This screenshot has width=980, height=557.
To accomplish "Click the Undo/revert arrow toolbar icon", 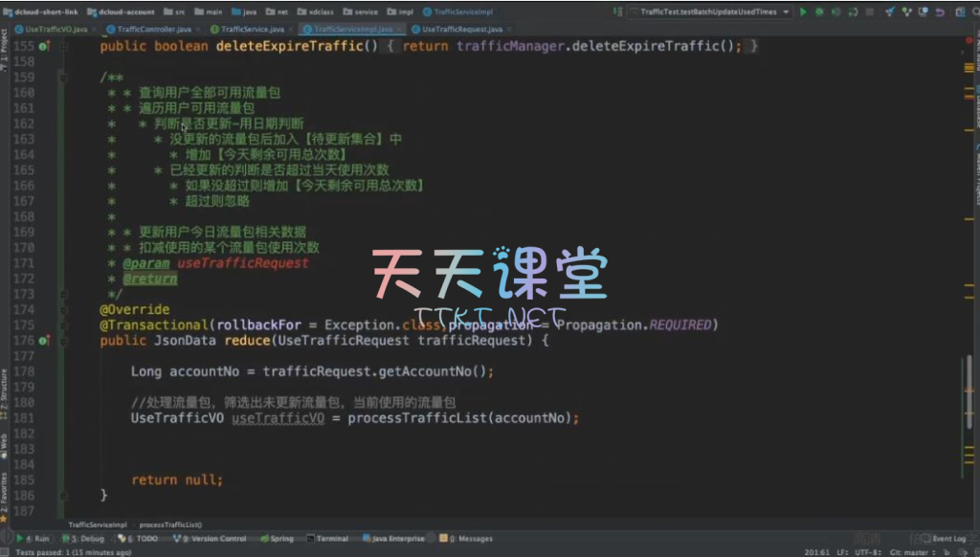I will coord(937,12).
